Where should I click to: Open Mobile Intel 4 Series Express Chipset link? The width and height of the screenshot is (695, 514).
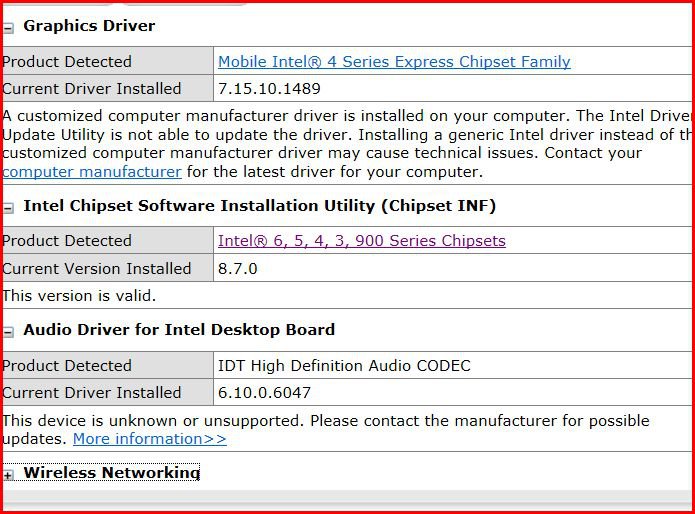[394, 62]
